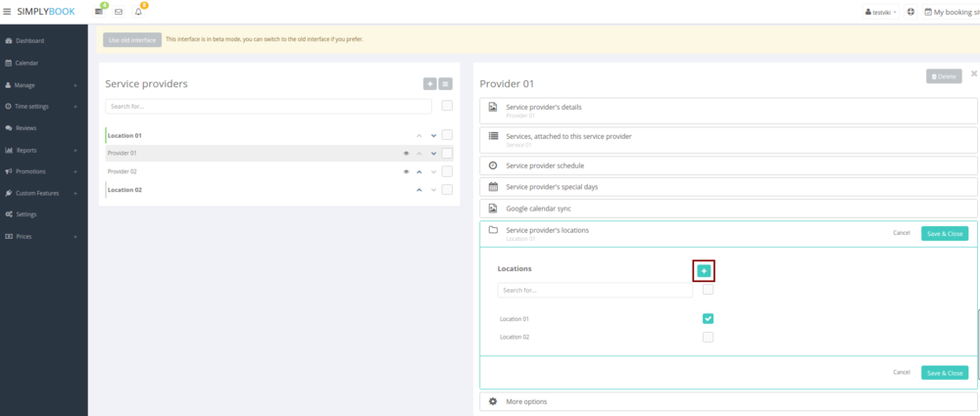
Task: Open the mail envelope icon in top bar
Action: pyautogui.click(x=119, y=12)
